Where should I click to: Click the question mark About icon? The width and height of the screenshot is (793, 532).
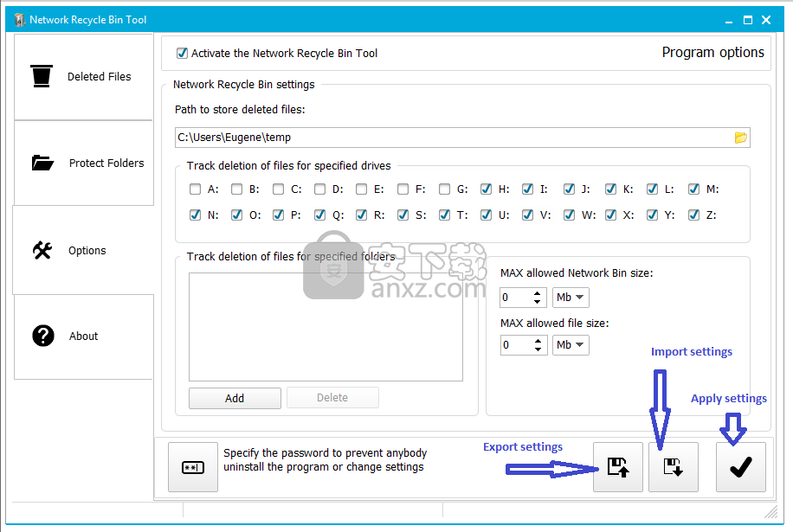(42, 336)
